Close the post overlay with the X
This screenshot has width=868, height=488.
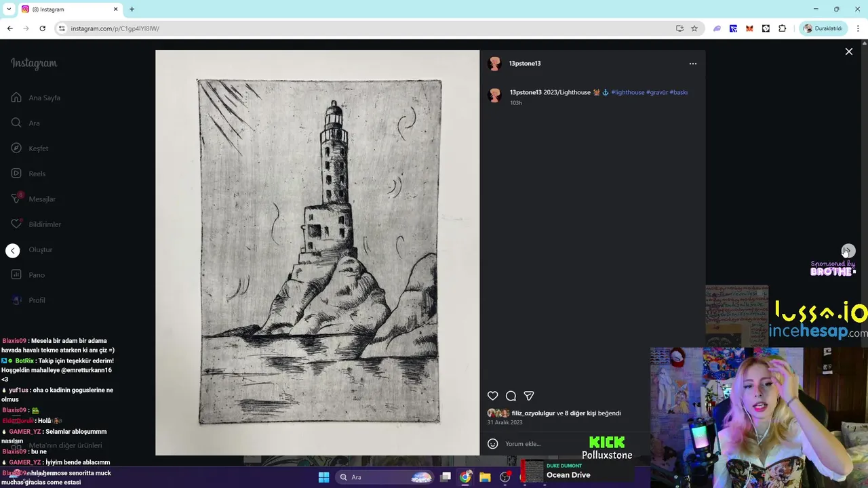point(848,52)
